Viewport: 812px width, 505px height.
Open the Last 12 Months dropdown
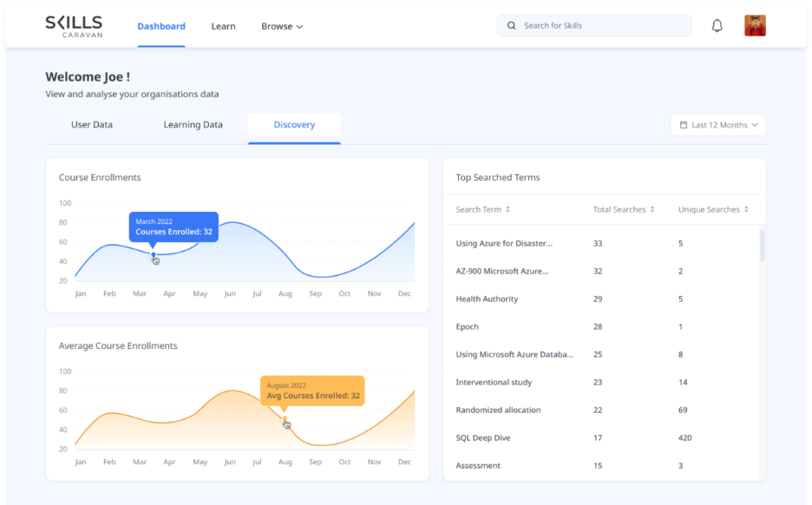(x=718, y=125)
